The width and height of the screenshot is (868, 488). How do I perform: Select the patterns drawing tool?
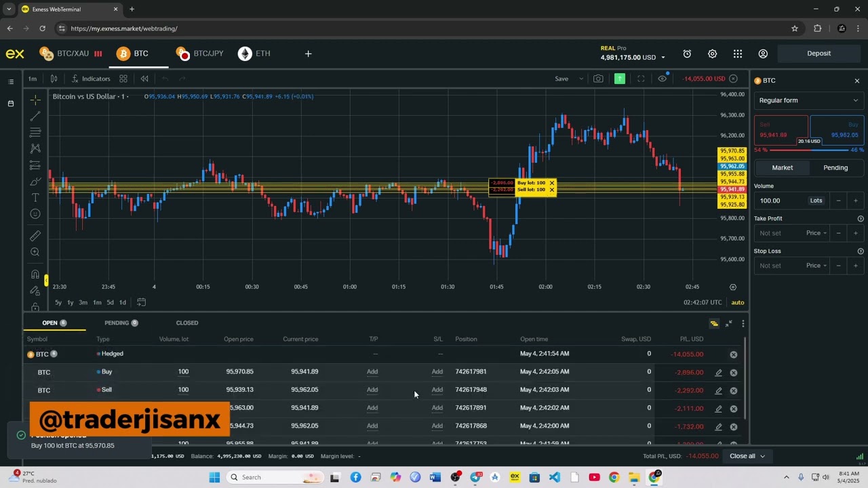[x=35, y=148]
